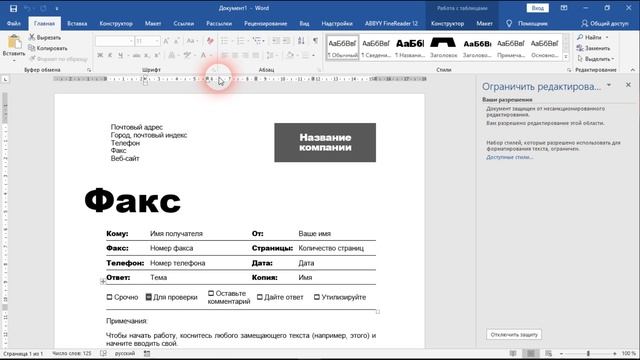
Task: Click the bulleted list icon
Action: point(224,41)
